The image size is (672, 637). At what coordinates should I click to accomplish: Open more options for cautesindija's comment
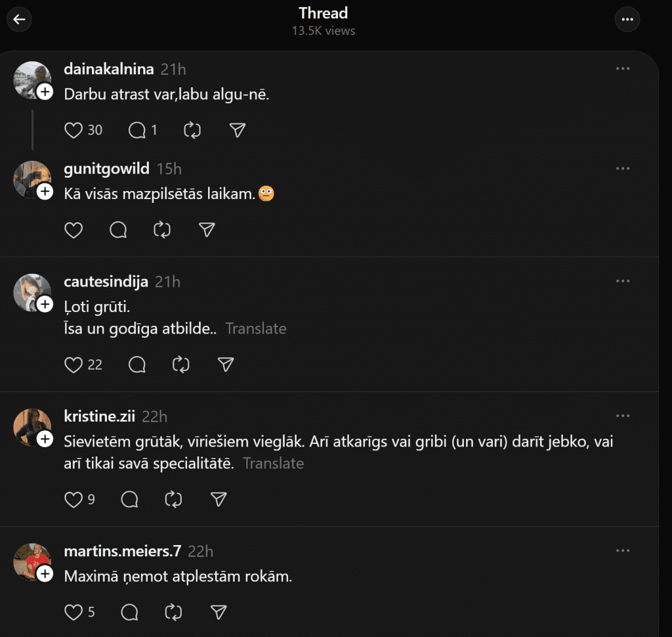[x=622, y=282]
